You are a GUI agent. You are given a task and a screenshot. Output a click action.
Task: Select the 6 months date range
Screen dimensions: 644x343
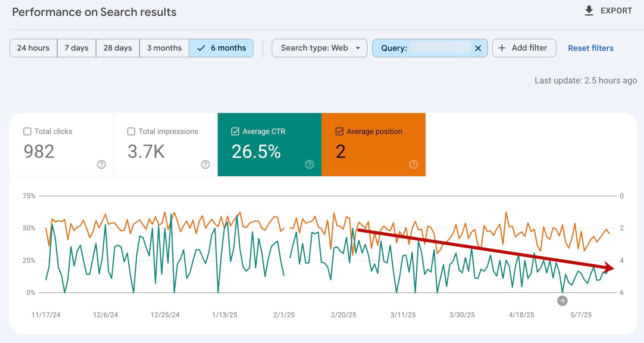[x=221, y=48]
